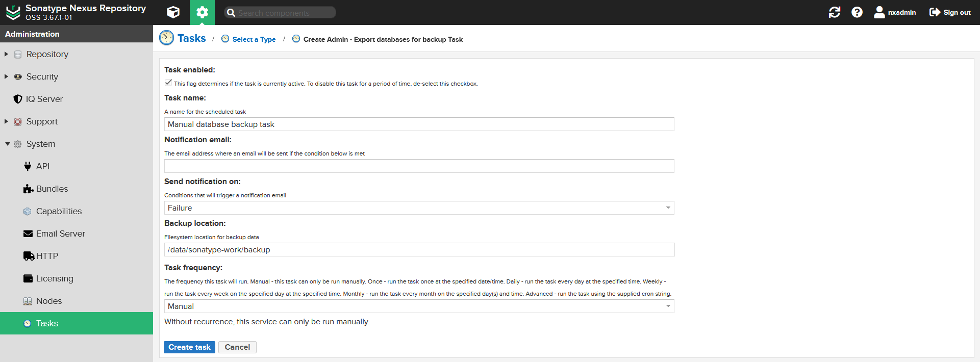
Task: Click the Create task button
Action: click(189, 347)
